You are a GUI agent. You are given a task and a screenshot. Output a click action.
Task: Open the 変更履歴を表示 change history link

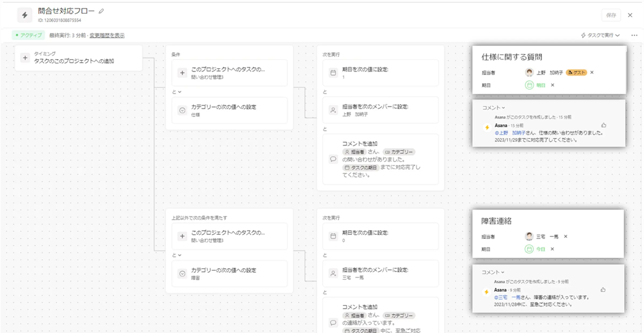pyautogui.click(x=107, y=35)
